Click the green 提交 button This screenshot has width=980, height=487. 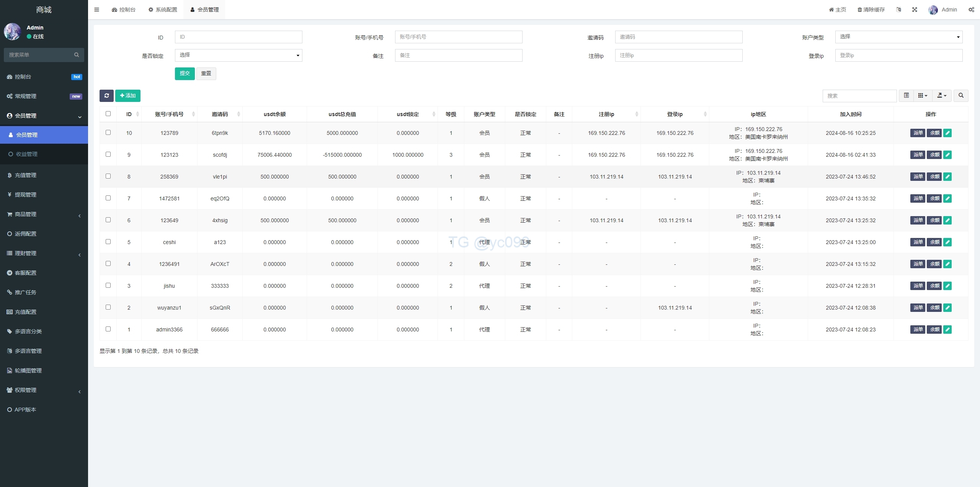(x=185, y=74)
